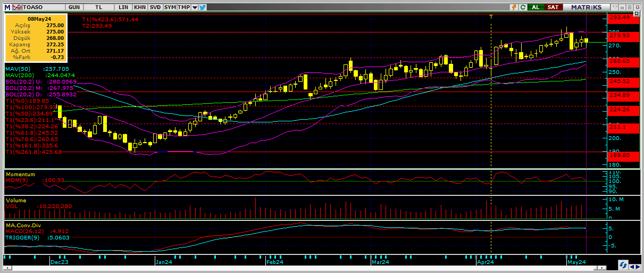Screen dimensions: 644x273
Task: Click the red SAT sell button
Action: pos(553,7)
